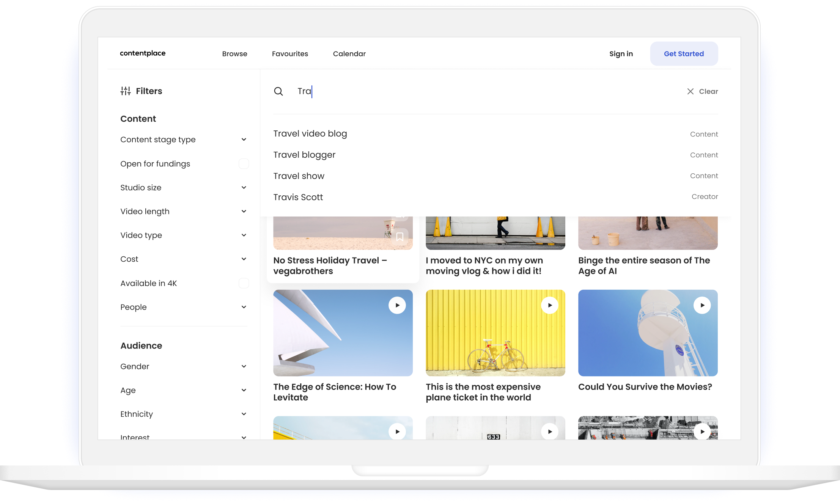This screenshot has height=504, width=840.
Task: Play Could You Survive the Movies video
Action: coord(702,305)
